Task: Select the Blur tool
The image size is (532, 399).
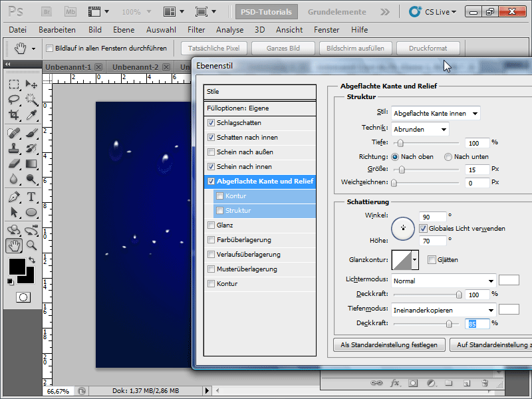Action: [14, 179]
